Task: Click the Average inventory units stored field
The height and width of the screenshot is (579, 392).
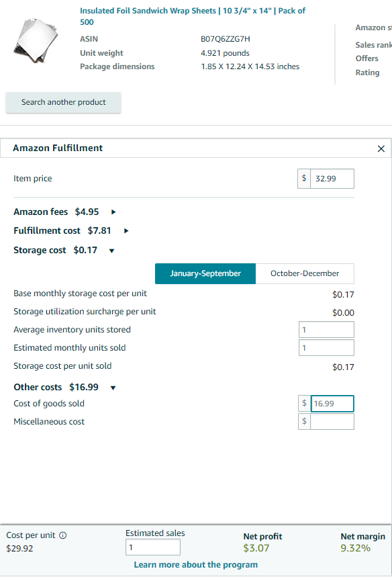Action: tap(326, 329)
